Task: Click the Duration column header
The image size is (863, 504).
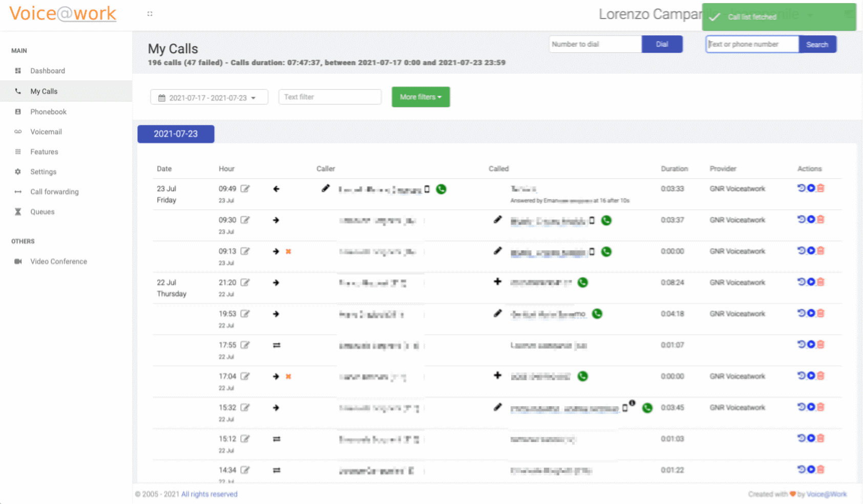Action: coord(674,168)
